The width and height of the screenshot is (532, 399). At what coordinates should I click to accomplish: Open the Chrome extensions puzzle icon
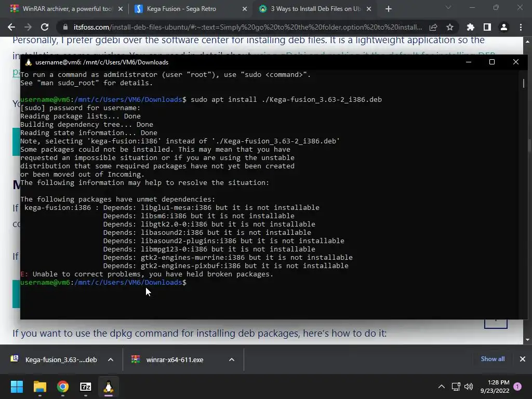470,27
